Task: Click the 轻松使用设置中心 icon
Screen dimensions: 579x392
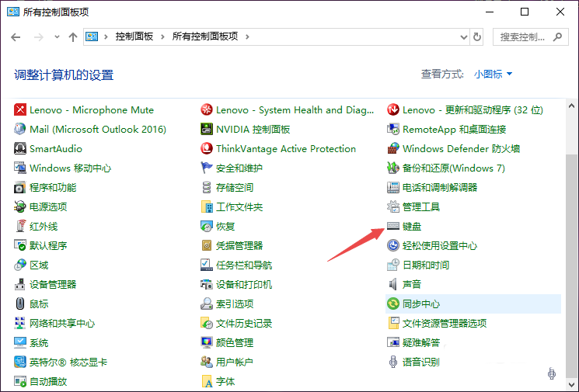Action: 393,245
